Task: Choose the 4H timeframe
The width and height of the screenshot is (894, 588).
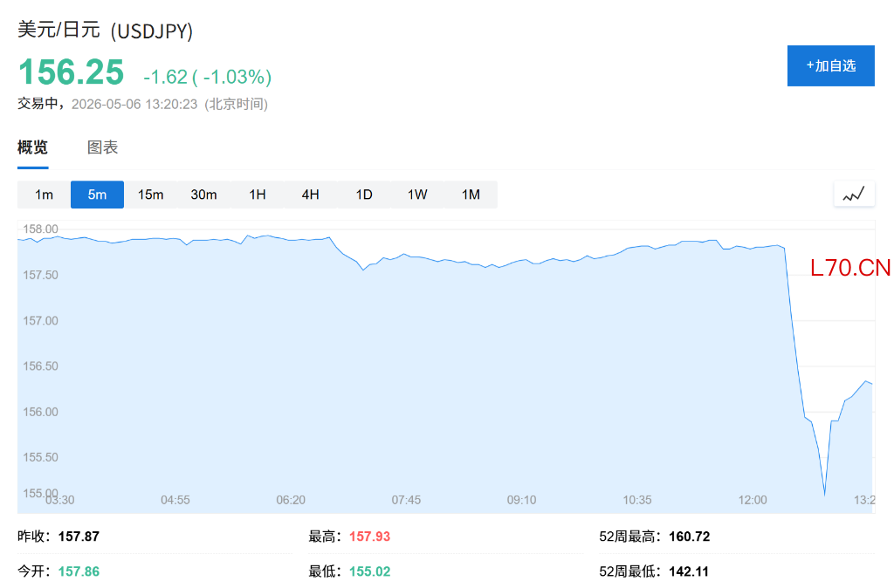Action: 310,195
